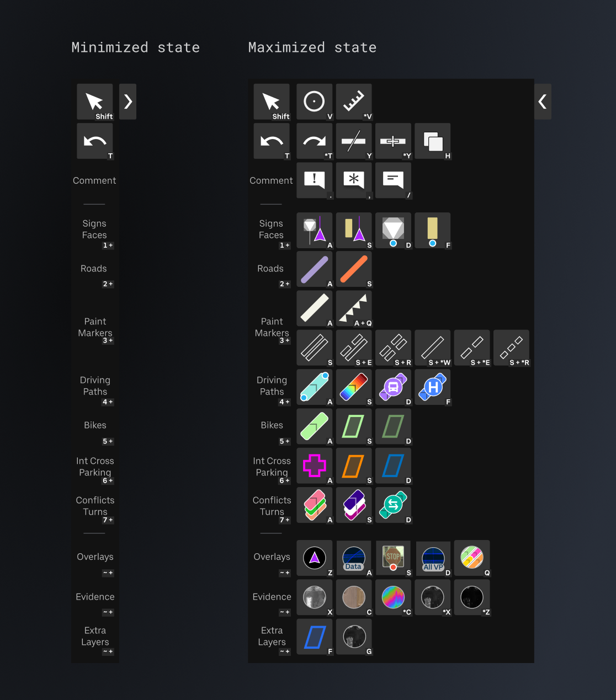This screenshot has height=700, width=616.
Task: Select the rainbow color evidence swatch
Action: (x=393, y=597)
